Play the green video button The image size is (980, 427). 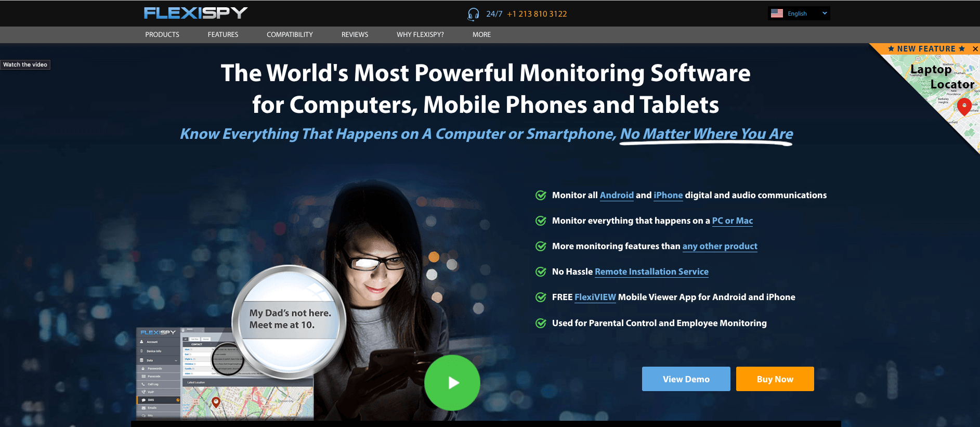452,383
